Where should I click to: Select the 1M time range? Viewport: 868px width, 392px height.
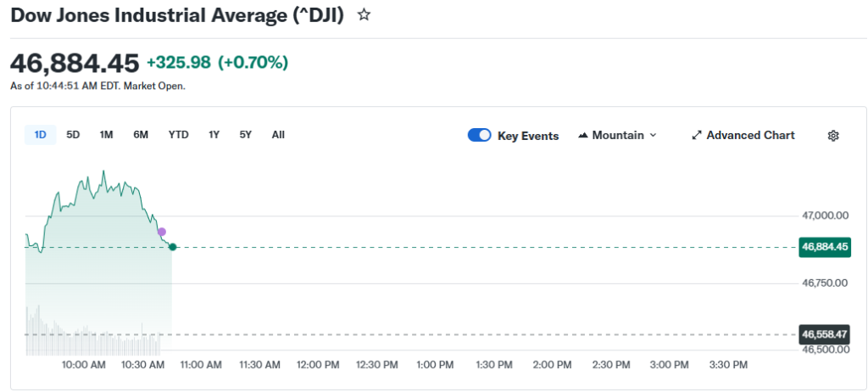(x=106, y=135)
